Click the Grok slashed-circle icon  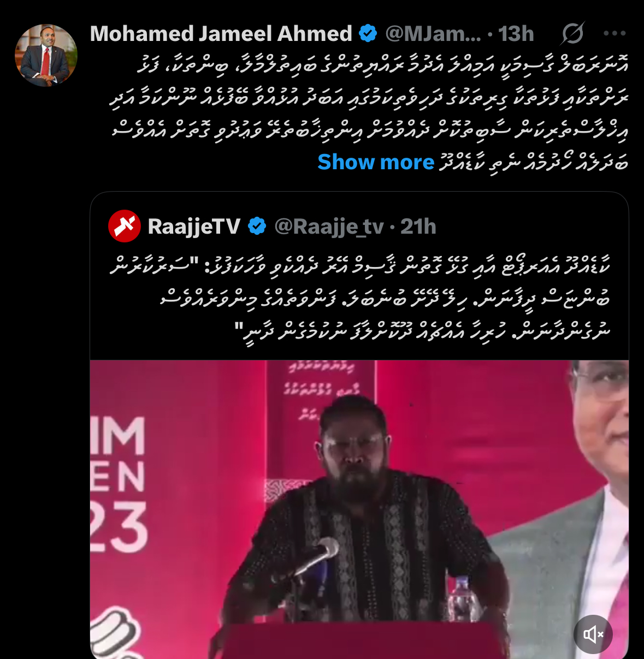click(x=572, y=34)
